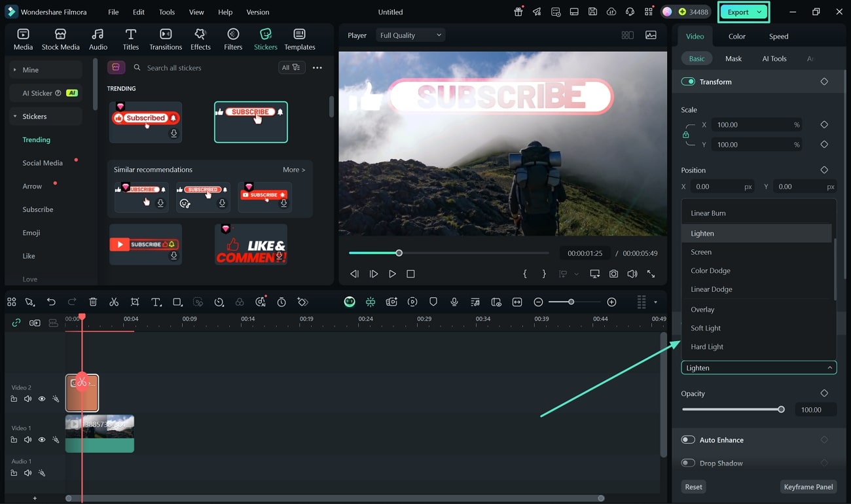The width and height of the screenshot is (851, 504).
Task: Click the Opacity slider handle
Action: coord(781,410)
